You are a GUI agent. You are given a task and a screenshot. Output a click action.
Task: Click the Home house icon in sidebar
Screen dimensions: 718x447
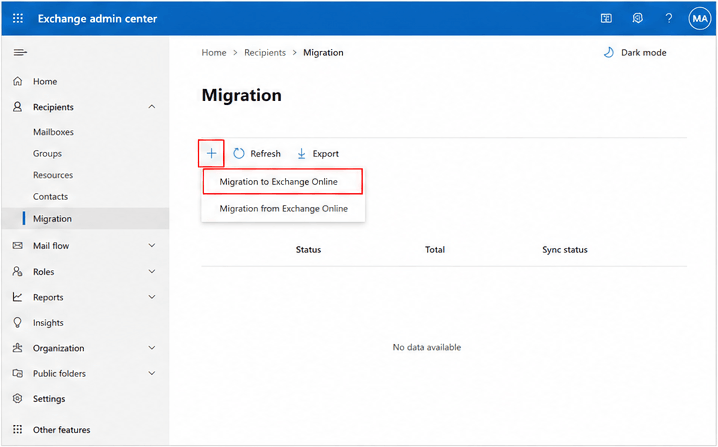[17, 81]
